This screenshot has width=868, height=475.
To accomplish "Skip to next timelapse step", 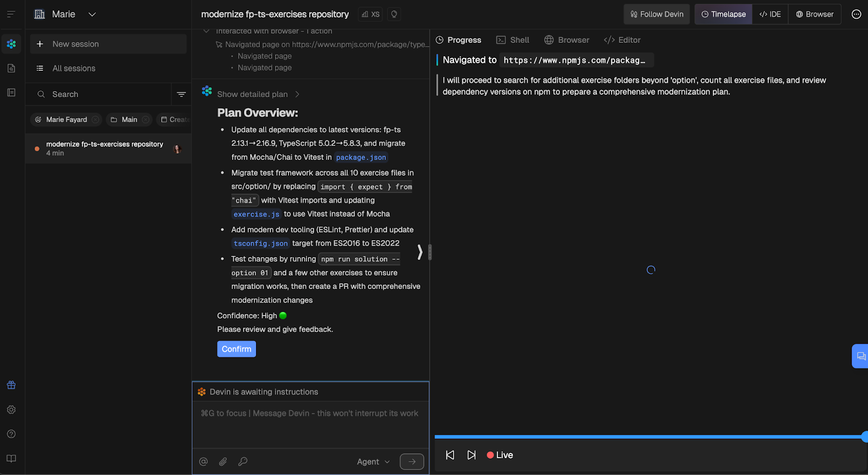I will pyautogui.click(x=471, y=455).
